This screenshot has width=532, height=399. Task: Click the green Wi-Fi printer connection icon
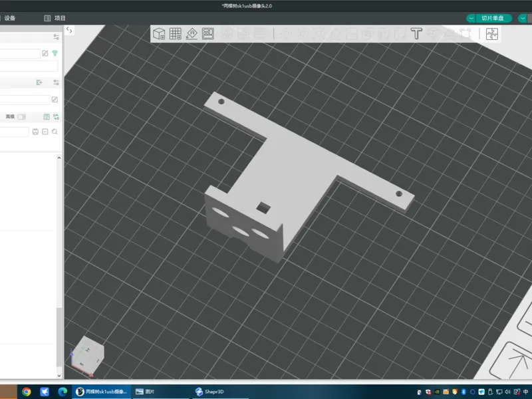(55, 53)
